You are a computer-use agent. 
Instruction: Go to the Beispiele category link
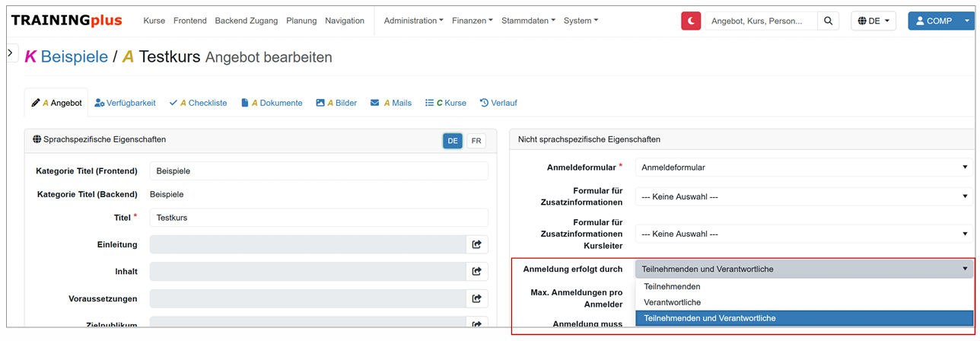coord(74,56)
